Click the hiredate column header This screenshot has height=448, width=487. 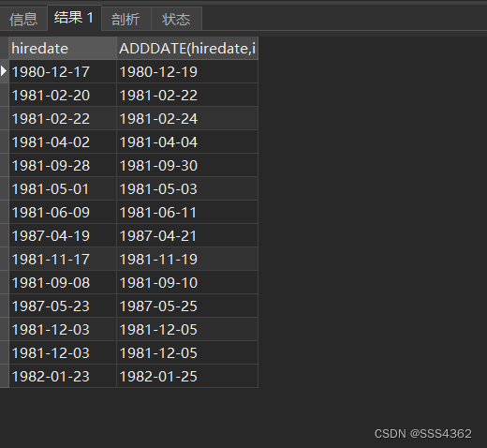(x=63, y=49)
